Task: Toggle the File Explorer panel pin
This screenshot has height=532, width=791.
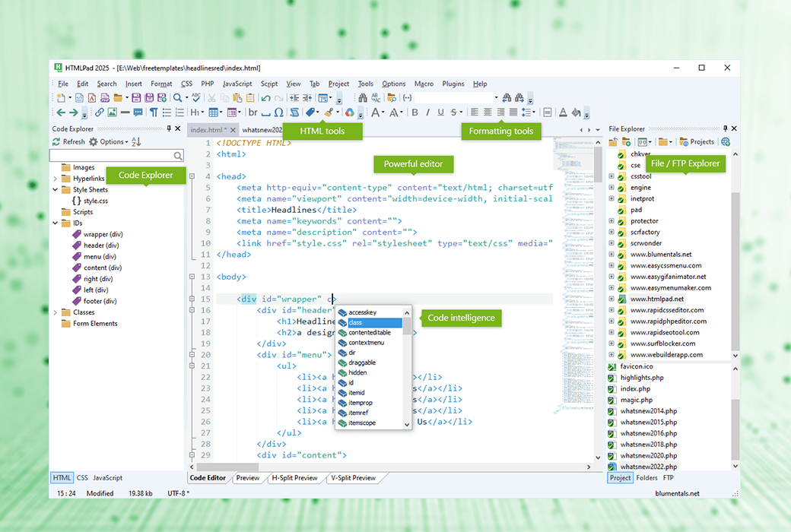Action: [726, 128]
